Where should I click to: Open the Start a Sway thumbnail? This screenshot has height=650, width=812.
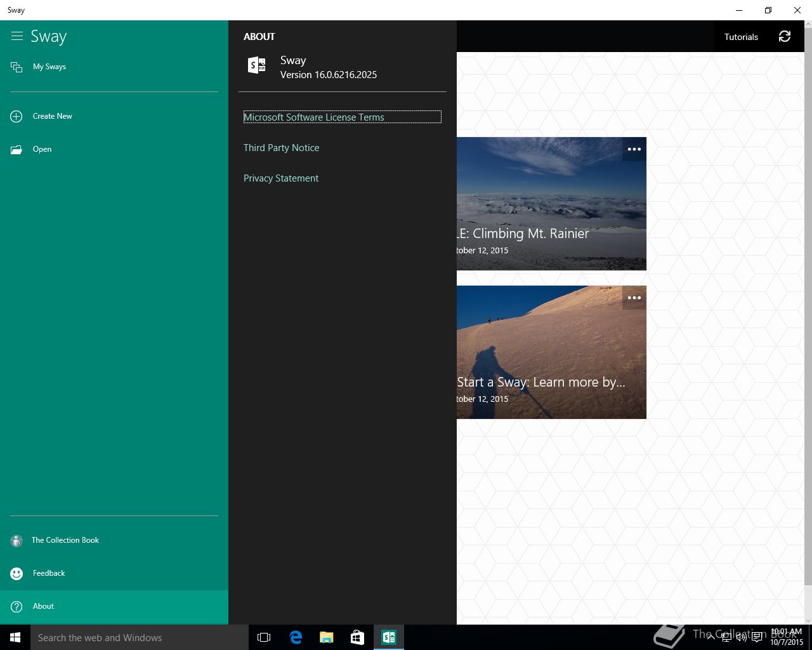(x=551, y=352)
